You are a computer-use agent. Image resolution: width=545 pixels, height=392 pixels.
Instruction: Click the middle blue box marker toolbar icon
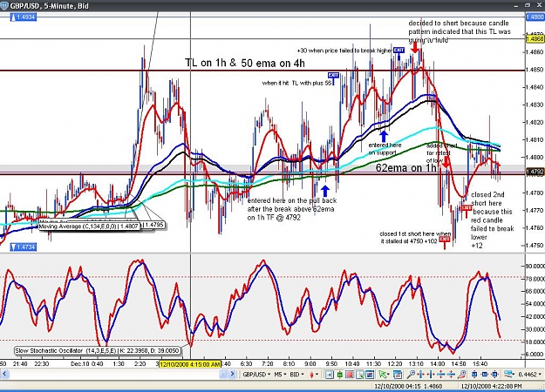[485, 375]
